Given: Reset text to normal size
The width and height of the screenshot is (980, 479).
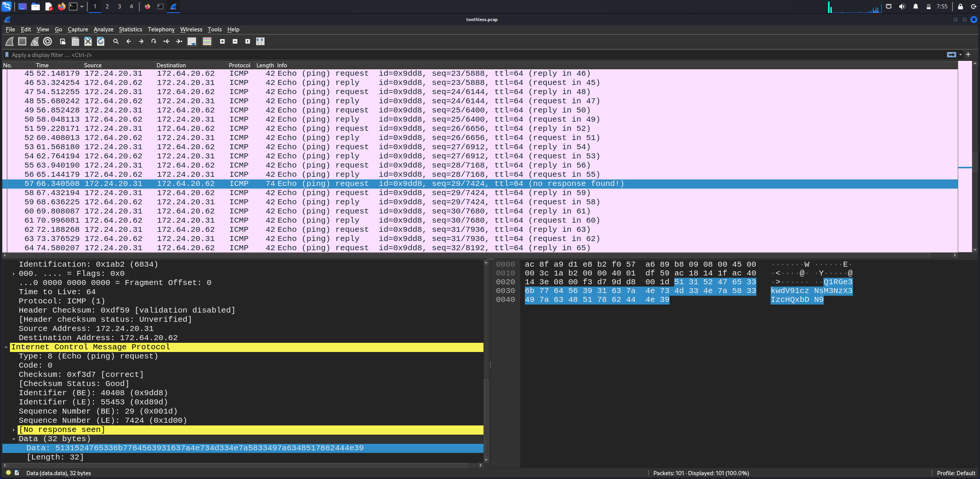Looking at the screenshot, I should click(248, 41).
